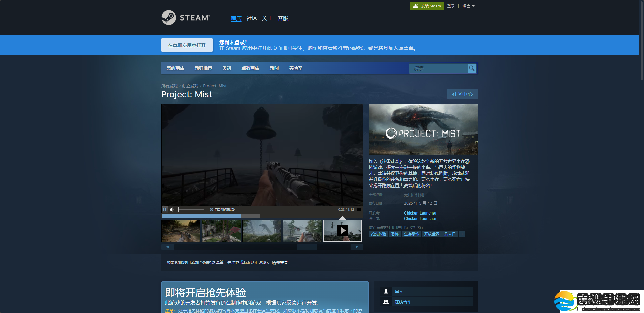Open the 商店 store menu
Image resolution: width=644 pixels, height=313 pixels.
pyautogui.click(x=236, y=18)
